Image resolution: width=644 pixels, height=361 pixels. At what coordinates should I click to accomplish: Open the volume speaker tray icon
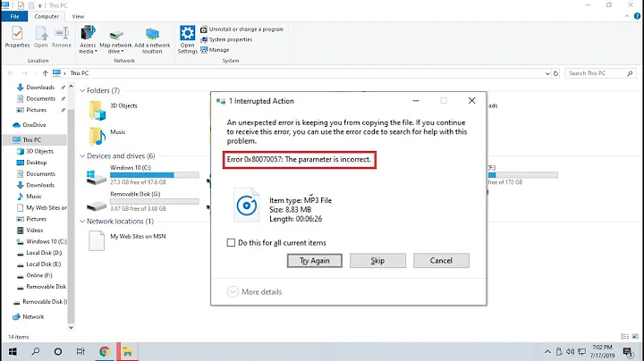coord(570,351)
